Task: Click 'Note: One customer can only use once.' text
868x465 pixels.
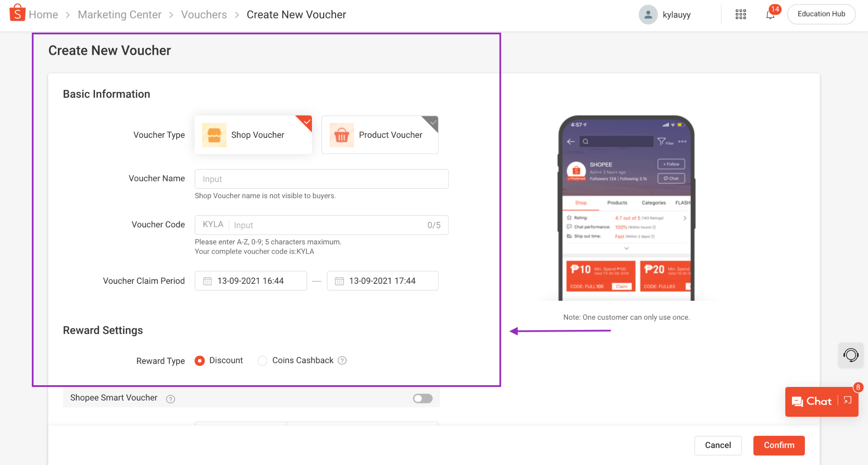Action: coord(626,317)
